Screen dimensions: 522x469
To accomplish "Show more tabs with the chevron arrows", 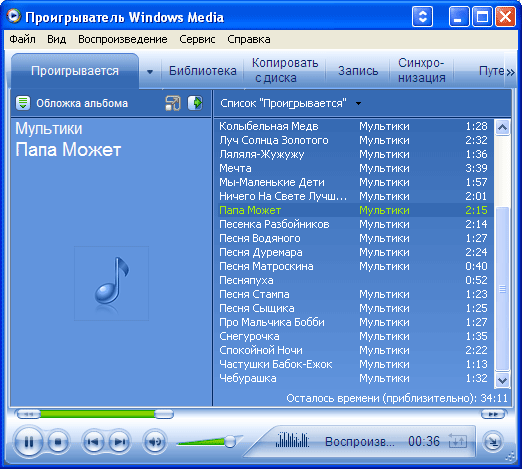I will coord(510,72).
